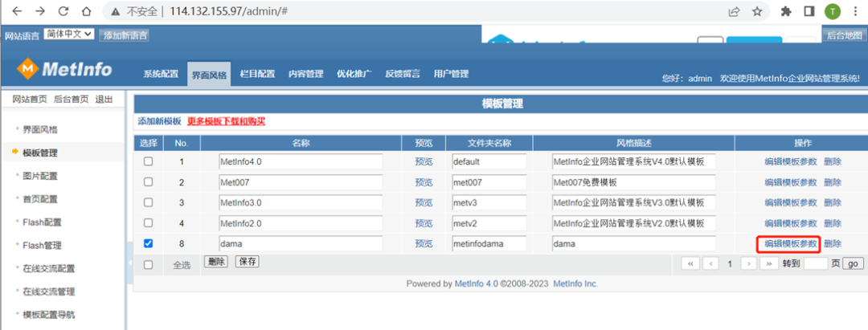Open 首页配置 in the sidebar
868x330 pixels.
40,199
